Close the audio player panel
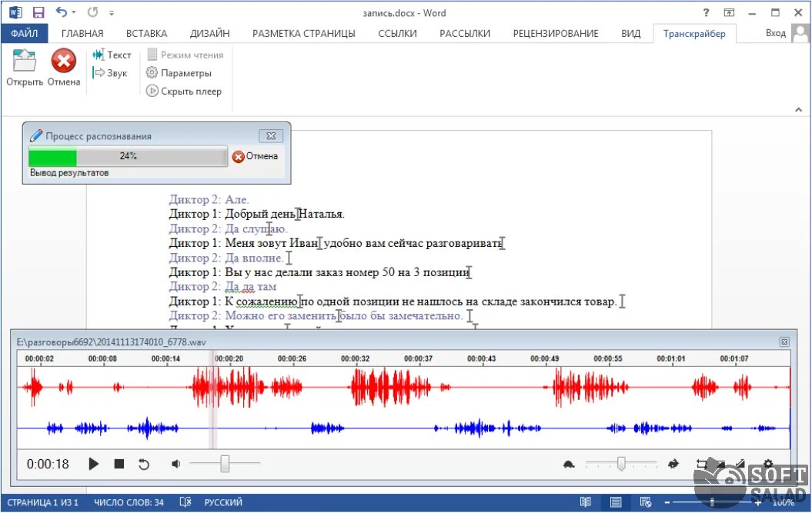This screenshot has width=812, height=513. pyautogui.click(x=784, y=342)
